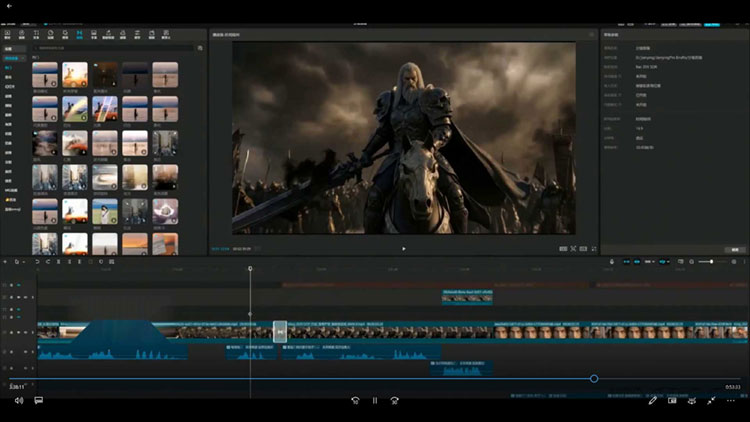Click the pen annotation icon in bottom bar

[x=652, y=400]
